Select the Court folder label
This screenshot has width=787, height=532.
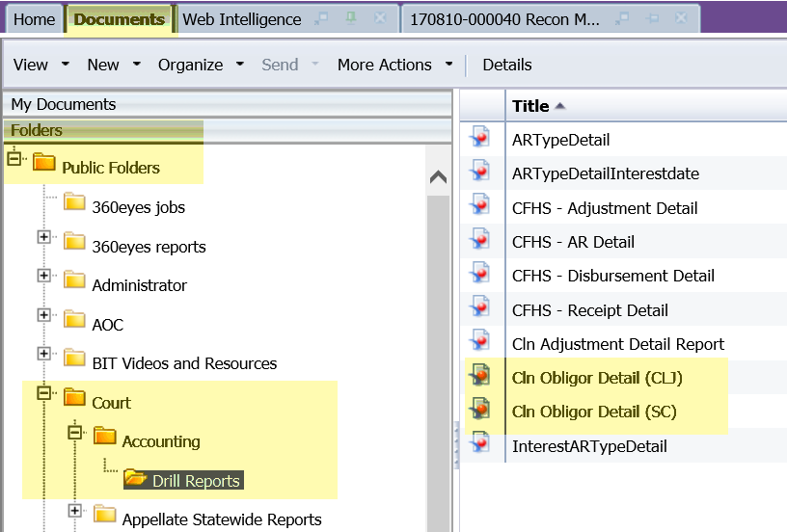112,403
